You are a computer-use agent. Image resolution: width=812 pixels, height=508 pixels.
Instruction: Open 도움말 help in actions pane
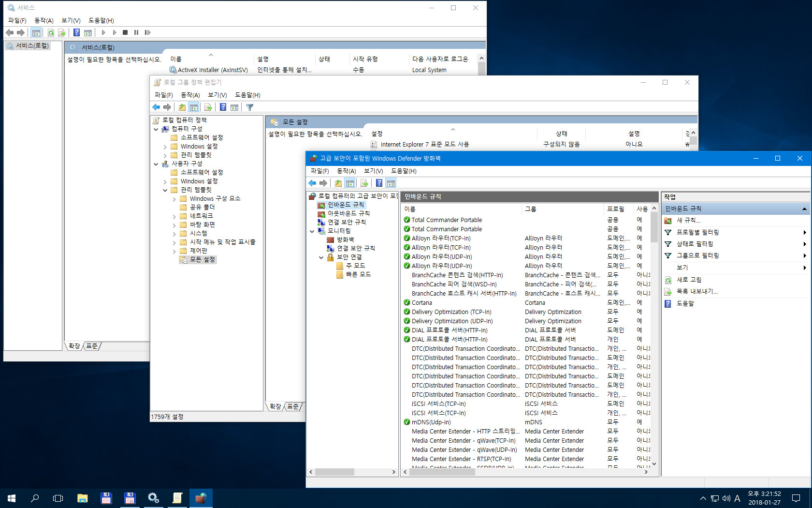click(x=685, y=304)
